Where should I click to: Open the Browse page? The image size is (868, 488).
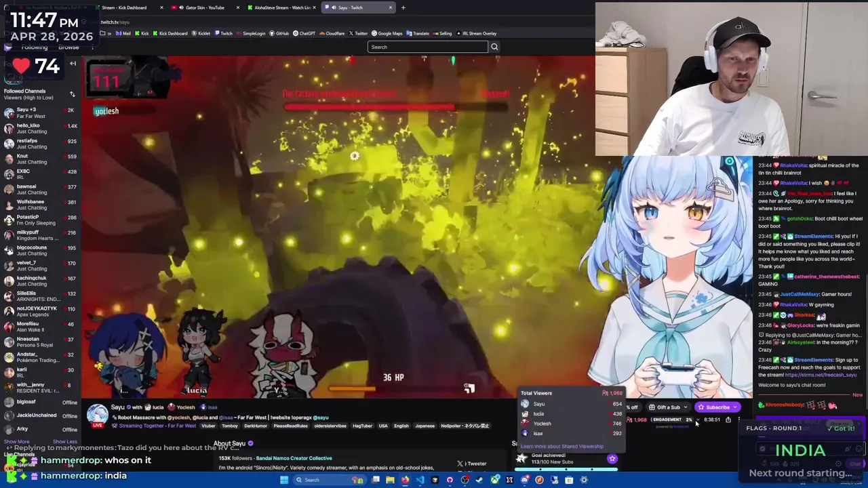pos(68,47)
